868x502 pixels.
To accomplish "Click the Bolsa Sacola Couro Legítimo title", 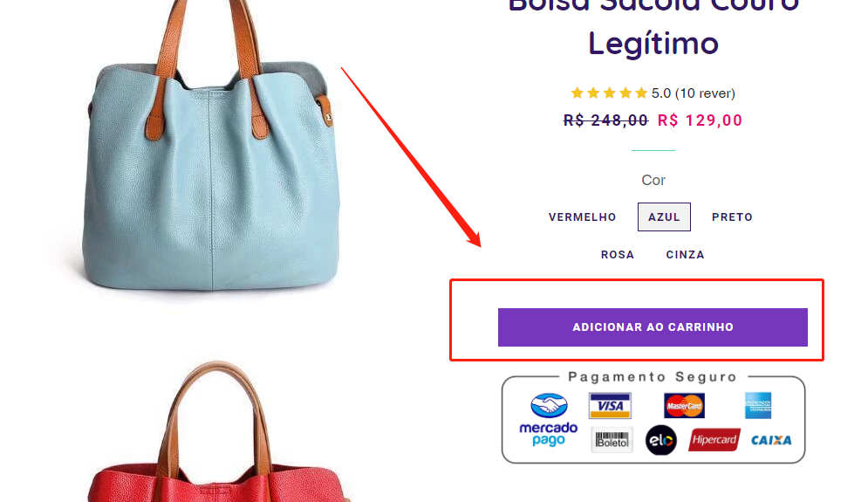I will pos(653,28).
